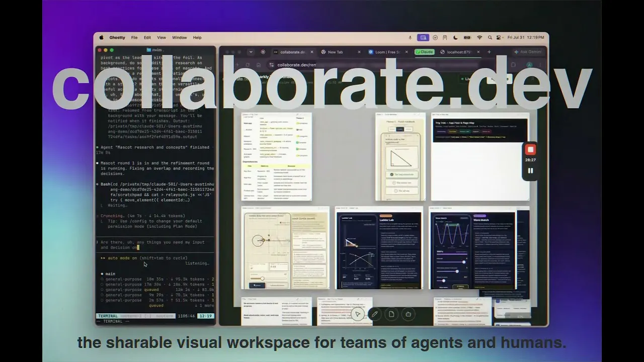Select the page note tool in canvas toolbar
Screen dimensions: 644x362
point(391,314)
